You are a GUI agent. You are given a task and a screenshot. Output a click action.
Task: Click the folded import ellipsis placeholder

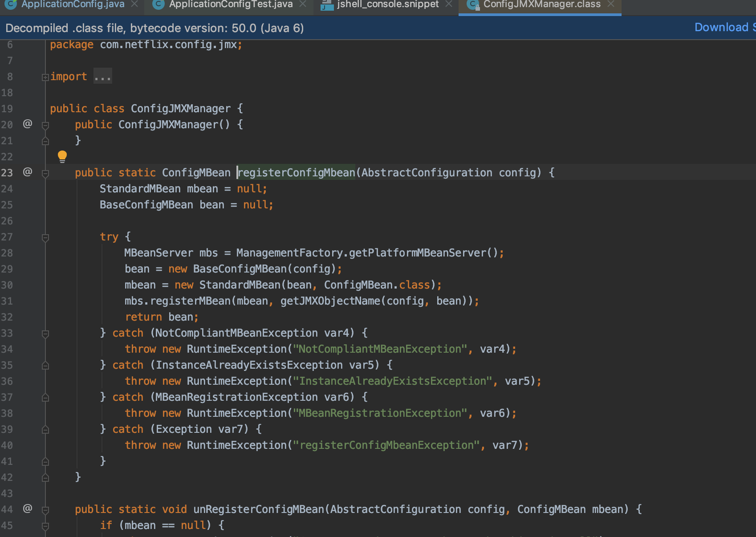pos(103,76)
